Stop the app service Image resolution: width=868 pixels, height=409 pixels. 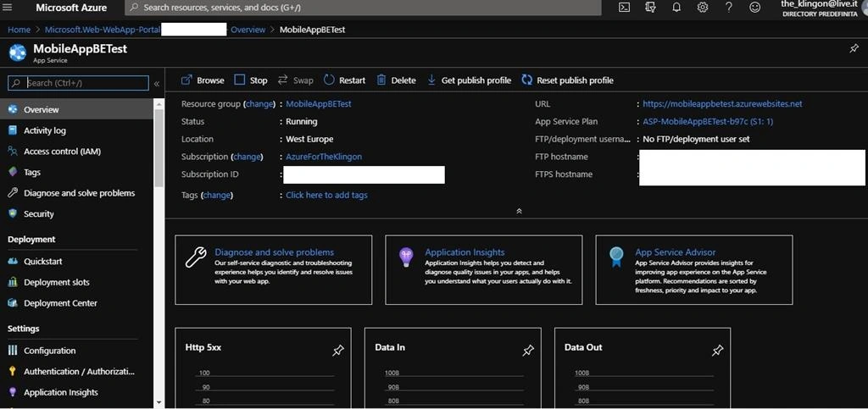[251, 80]
